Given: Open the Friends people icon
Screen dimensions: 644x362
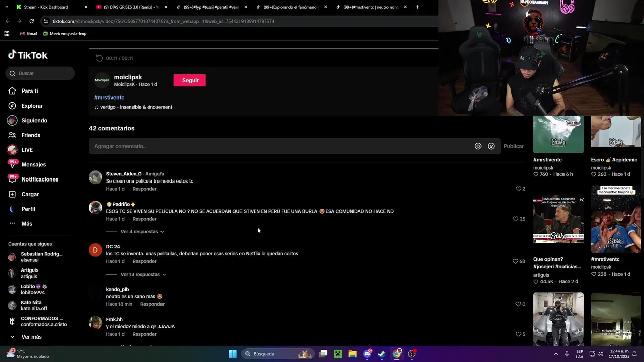Looking at the screenshot, I should 12,135.
